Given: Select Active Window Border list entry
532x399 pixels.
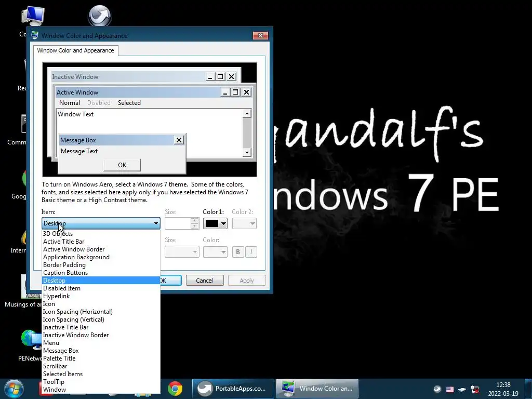Looking at the screenshot, I should (101, 249).
